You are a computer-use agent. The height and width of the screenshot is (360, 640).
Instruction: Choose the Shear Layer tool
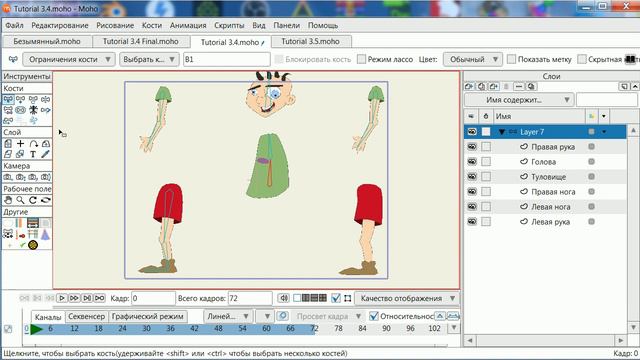click(x=8, y=154)
